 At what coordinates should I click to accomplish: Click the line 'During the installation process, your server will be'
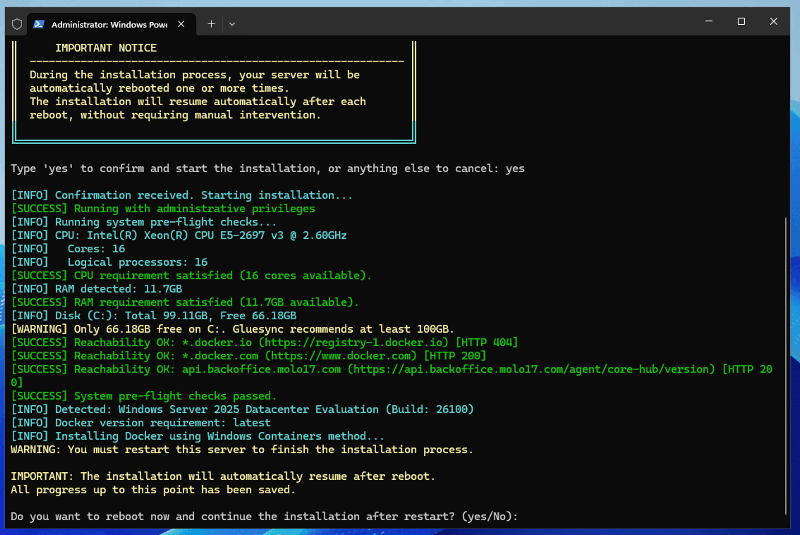click(x=195, y=75)
